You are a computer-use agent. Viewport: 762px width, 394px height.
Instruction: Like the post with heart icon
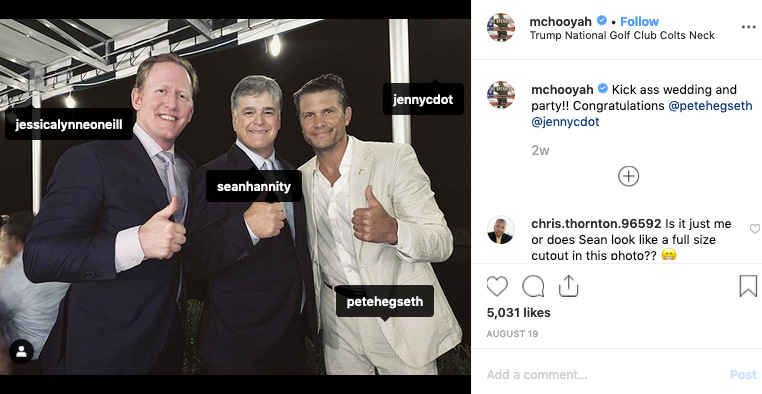coord(497,287)
